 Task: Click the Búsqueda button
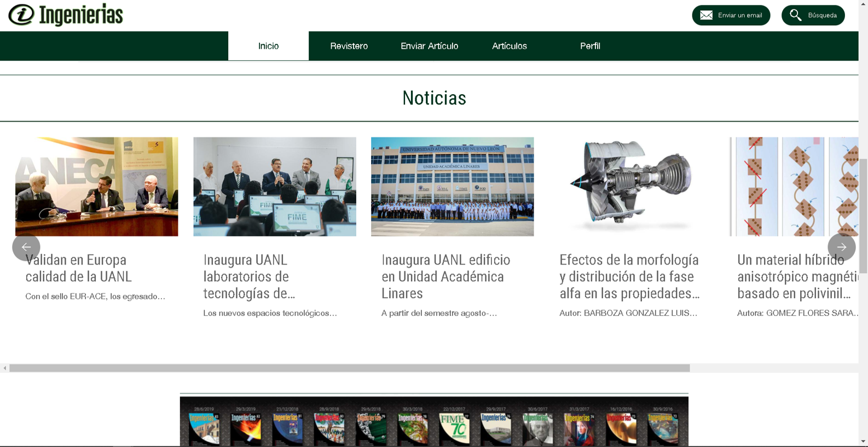coord(813,15)
